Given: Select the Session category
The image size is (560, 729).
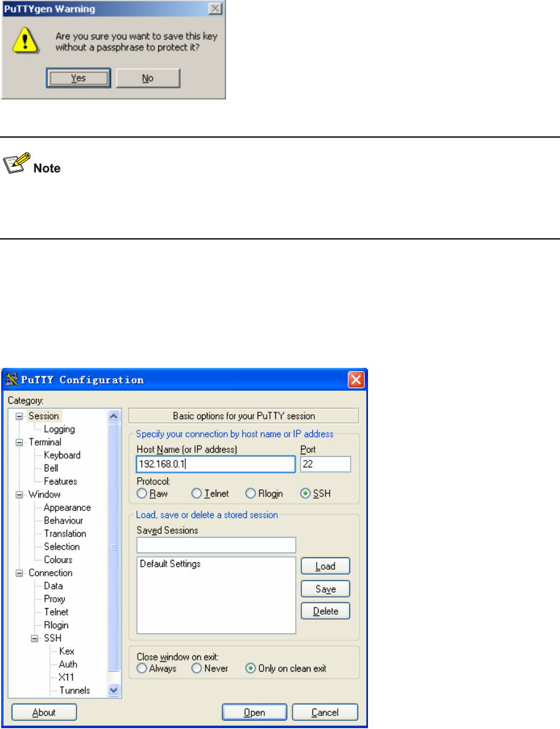Looking at the screenshot, I should 44,416.
